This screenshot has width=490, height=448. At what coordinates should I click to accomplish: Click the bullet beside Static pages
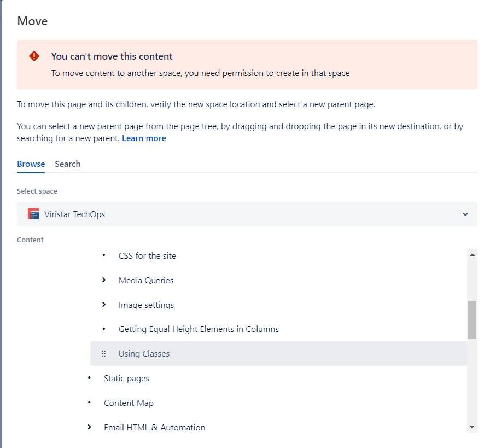89,378
